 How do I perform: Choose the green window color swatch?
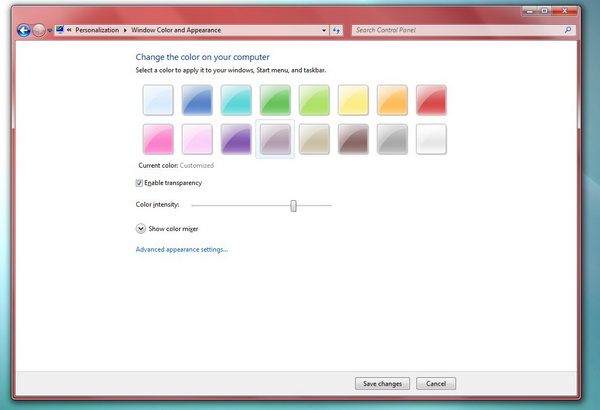click(x=275, y=100)
